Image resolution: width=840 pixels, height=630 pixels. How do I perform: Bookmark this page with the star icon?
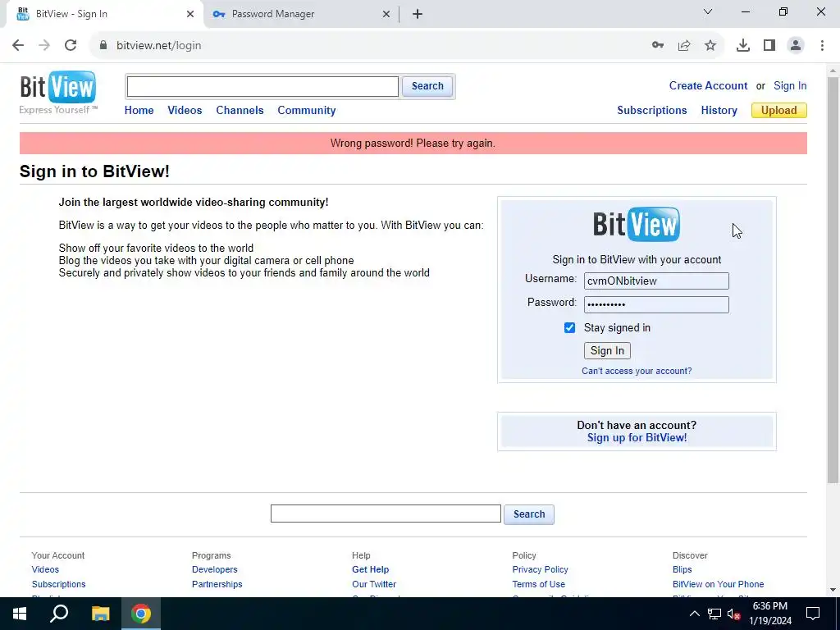[x=710, y=46]
